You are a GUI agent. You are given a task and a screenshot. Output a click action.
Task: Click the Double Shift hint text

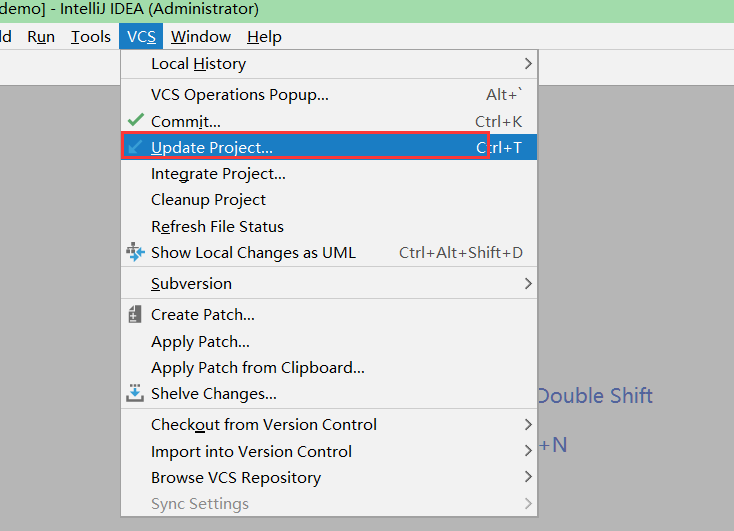coord(595,396)
